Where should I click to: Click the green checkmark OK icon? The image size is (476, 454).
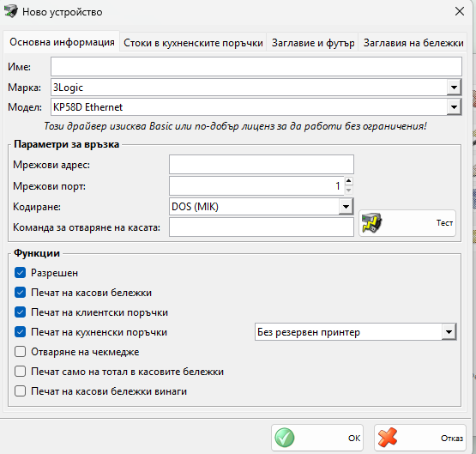pyautogui.click(x=285, y=438)
